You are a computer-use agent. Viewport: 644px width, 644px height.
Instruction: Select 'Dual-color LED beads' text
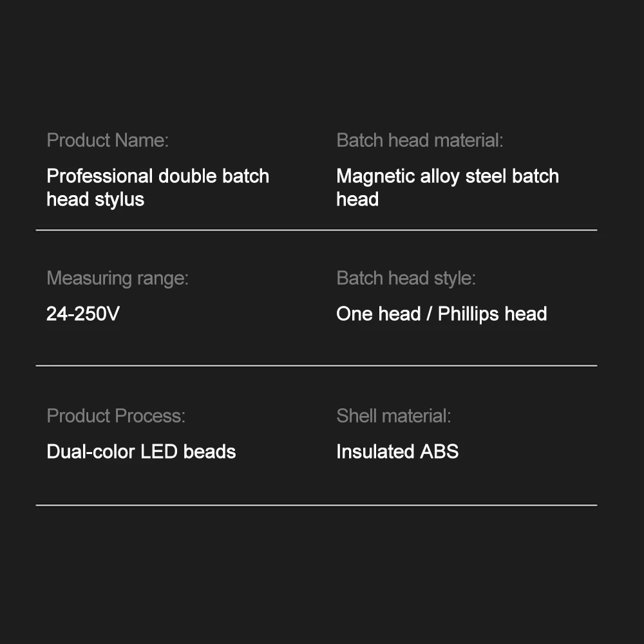coord(141,452)
